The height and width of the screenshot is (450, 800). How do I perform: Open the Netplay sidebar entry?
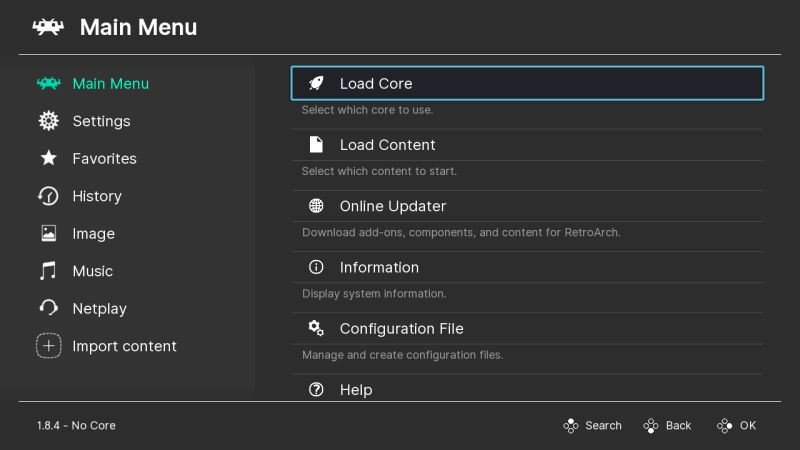click(99, 309)
